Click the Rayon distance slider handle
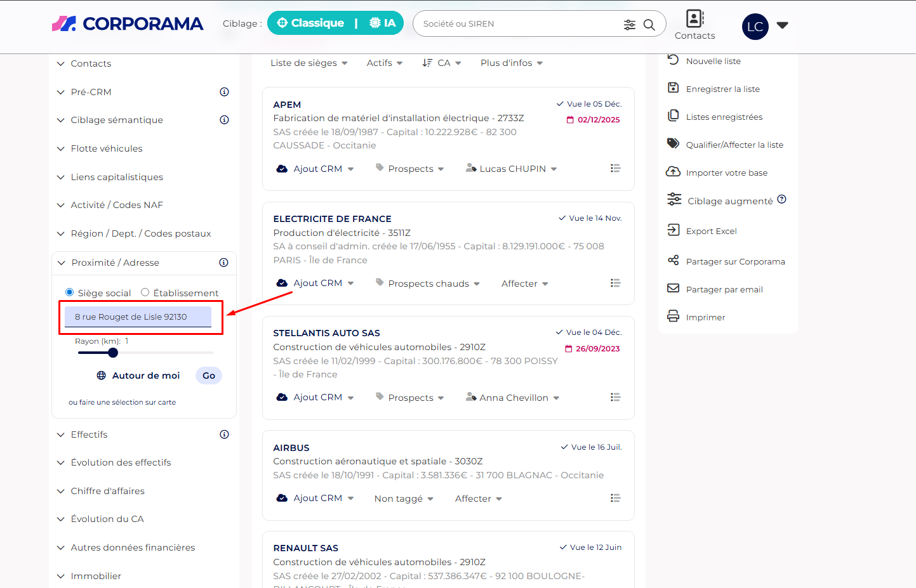The image size is (916, 588). (x=113, y=353)
